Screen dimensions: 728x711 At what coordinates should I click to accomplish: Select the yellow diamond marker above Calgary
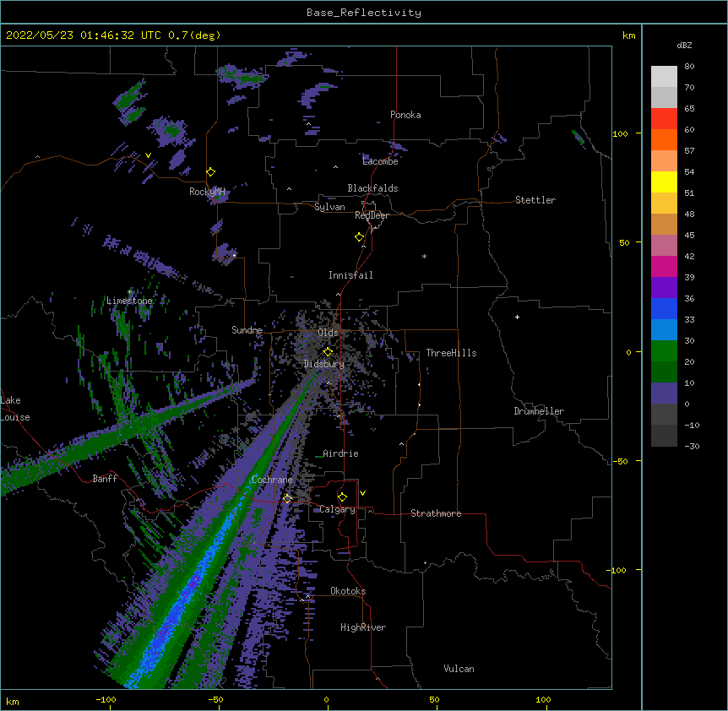click(342, 497)
